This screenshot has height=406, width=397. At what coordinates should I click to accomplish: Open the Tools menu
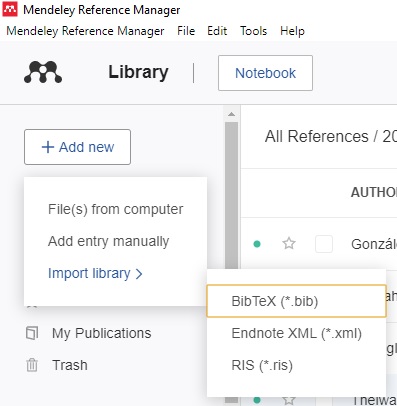point(254,31)
